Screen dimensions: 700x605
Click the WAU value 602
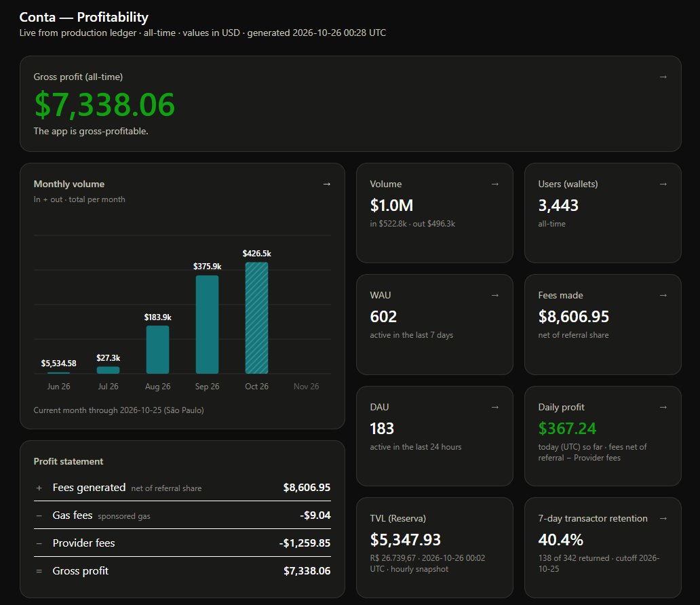point(383,317)
